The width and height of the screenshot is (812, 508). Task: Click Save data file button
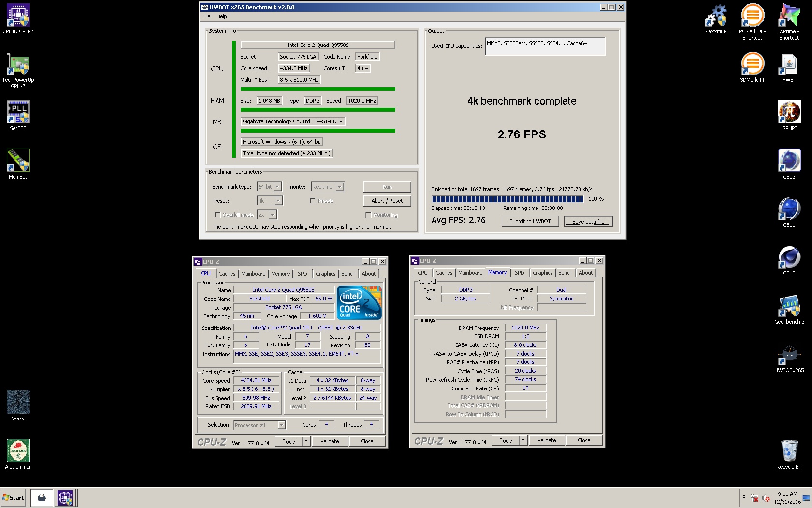tap(588, 222)
